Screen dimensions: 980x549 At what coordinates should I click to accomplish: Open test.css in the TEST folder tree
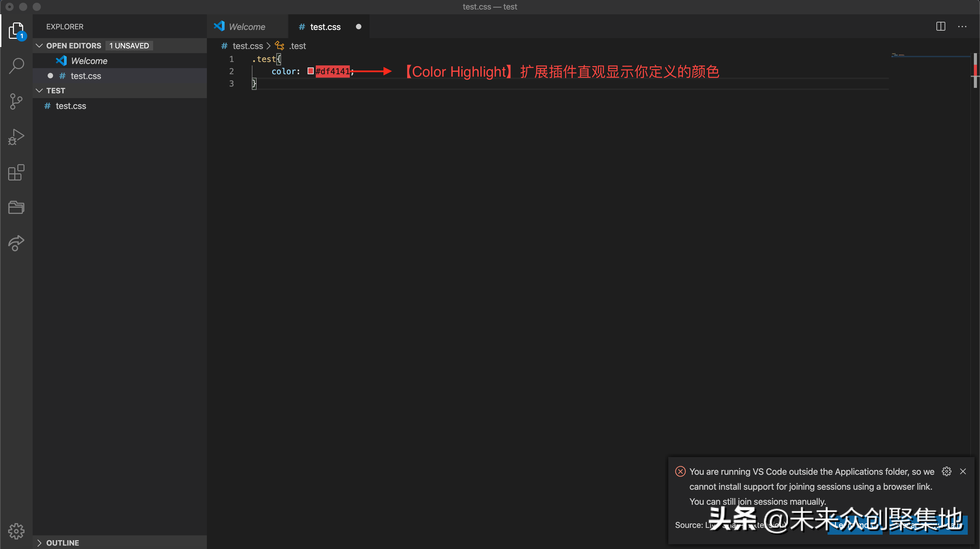pos(71,106)
